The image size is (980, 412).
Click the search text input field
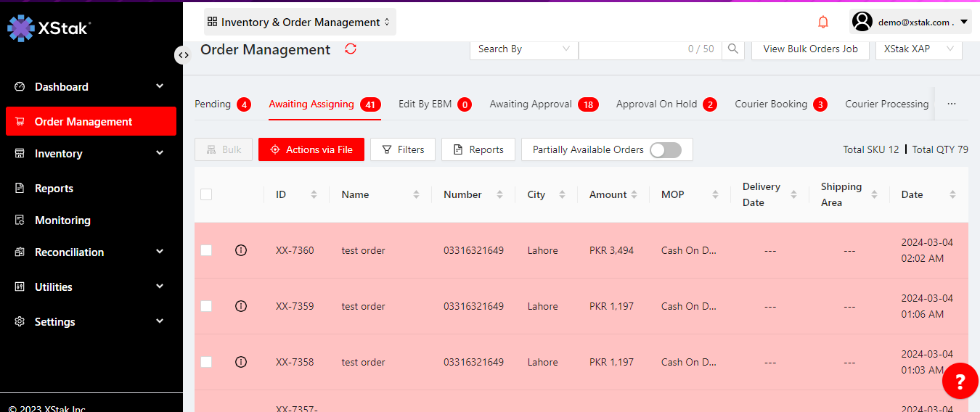click(x=632, y=49)
